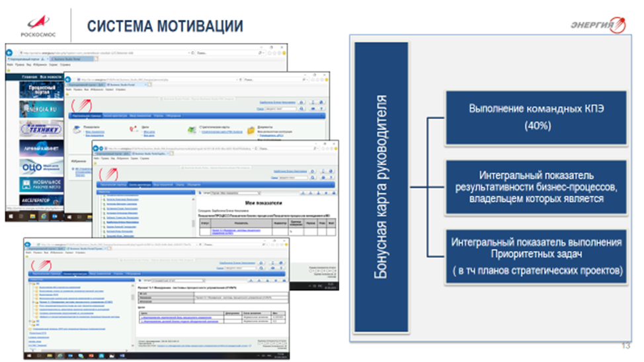Click the Энергия logo at top right

pos(596,24)
